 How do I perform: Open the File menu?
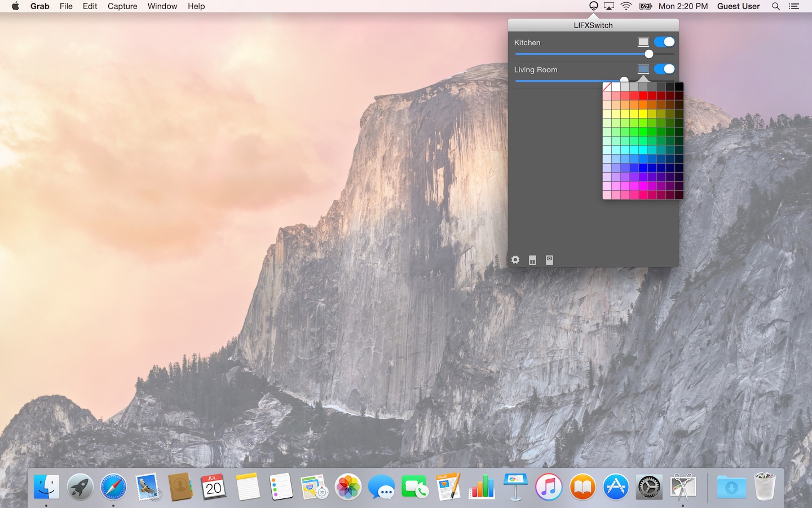(x=66, y=6)
